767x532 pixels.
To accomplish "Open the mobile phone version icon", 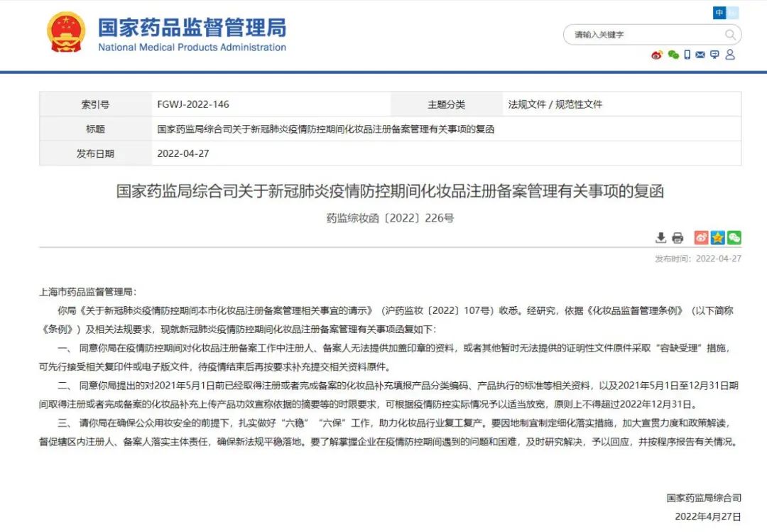I will click(687, 55).
